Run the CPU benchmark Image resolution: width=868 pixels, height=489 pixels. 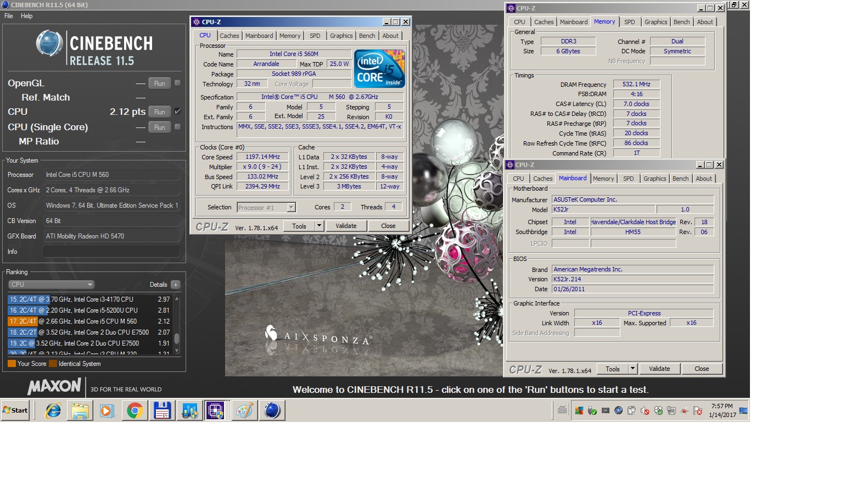159,112
